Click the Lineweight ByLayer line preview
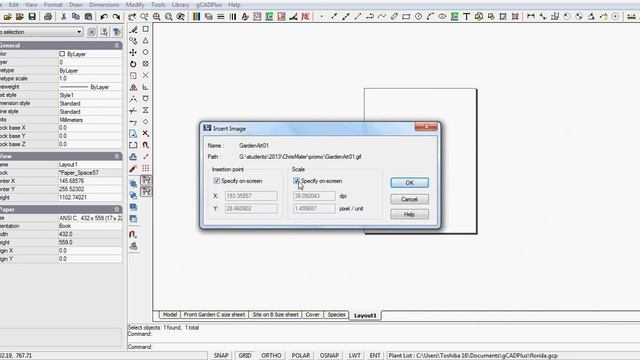This screenshot has width=640, height=360. [74, 87]
